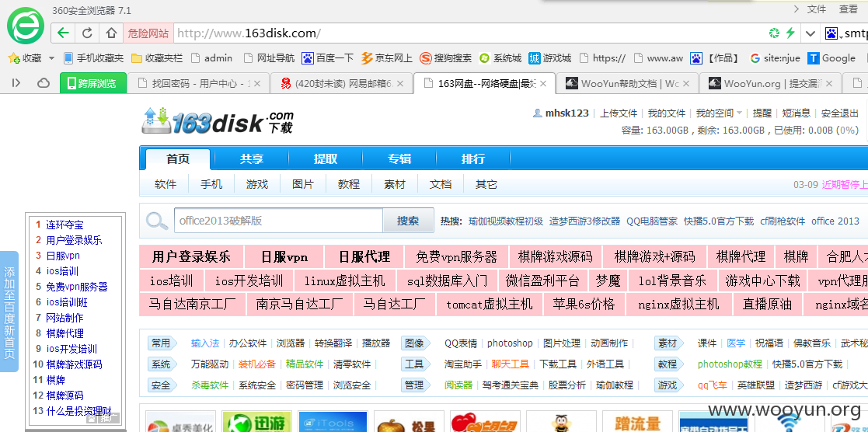Select the 专辑 navigation tab
This screenshot has height=432, width=868.
[x=399, y=159]
